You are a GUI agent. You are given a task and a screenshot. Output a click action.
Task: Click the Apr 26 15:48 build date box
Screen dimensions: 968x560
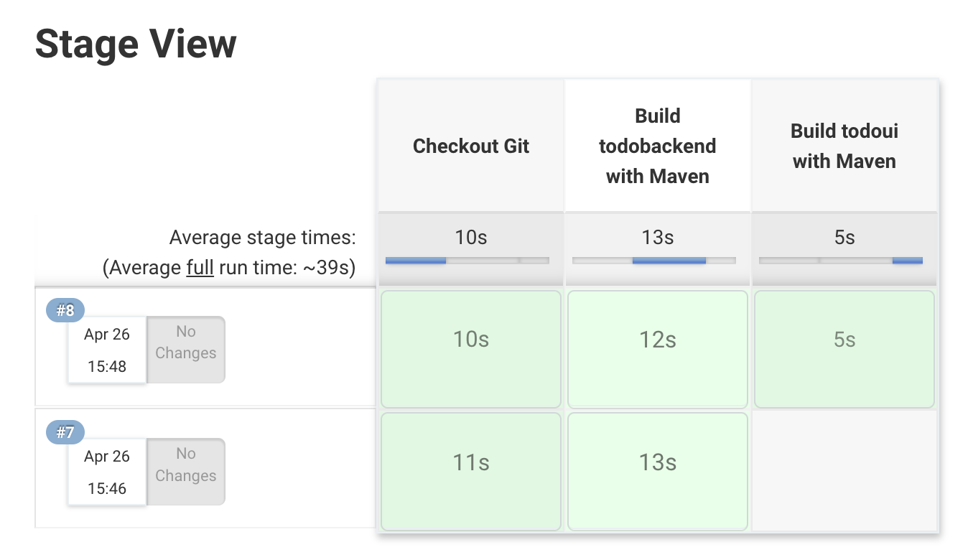coord(107,350)
